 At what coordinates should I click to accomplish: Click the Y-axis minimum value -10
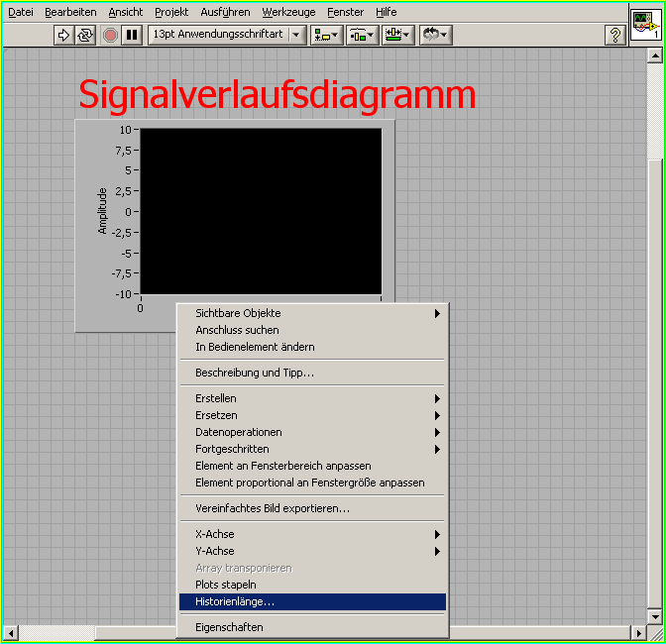123,294
